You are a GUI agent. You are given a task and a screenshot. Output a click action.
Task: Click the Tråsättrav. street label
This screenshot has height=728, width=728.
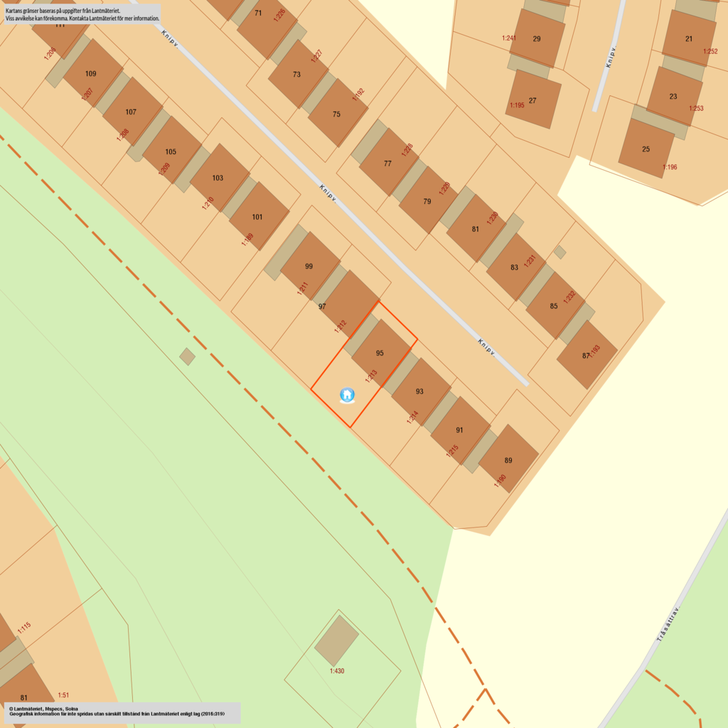[668, 624]
